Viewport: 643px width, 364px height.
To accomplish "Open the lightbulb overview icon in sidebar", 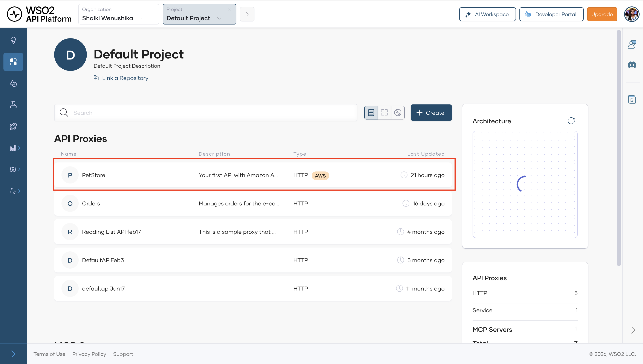I will (x=13, y=40).
